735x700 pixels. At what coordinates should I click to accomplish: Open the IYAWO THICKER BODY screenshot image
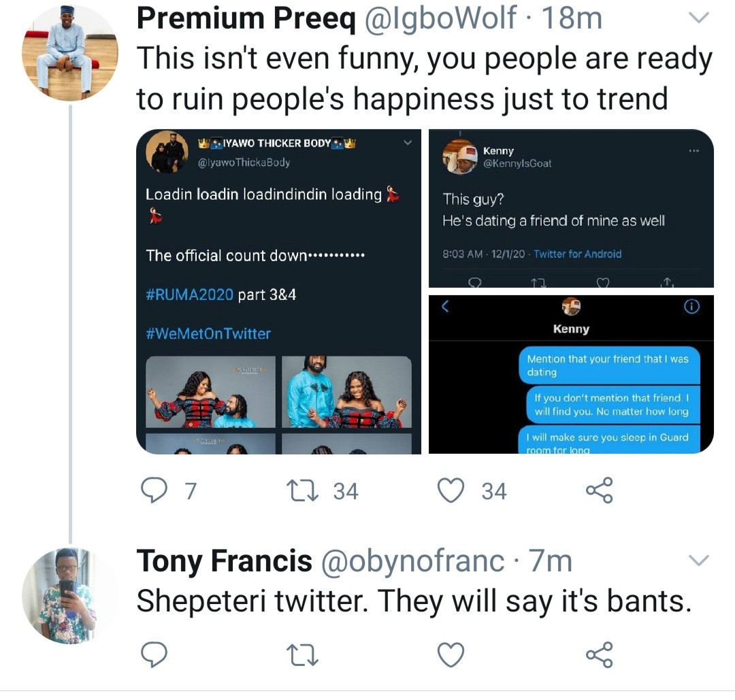coord(278,291)
